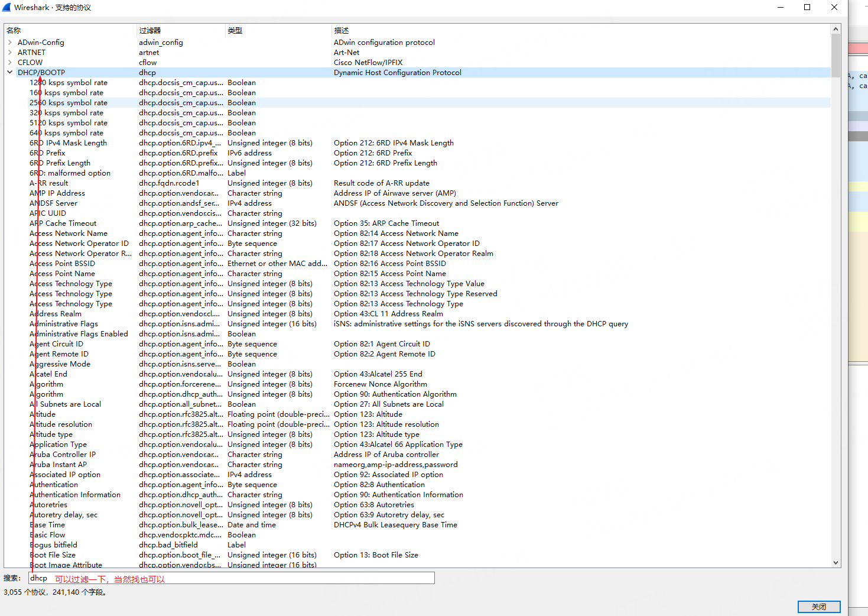Click the adwin_config filter cell
The image size is (868, 616).
tap(161, 43)
